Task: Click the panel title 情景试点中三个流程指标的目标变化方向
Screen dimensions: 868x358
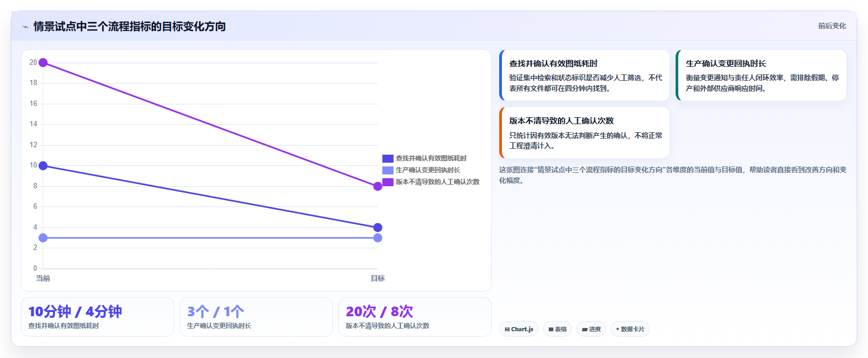Action: tap(129, 26)
